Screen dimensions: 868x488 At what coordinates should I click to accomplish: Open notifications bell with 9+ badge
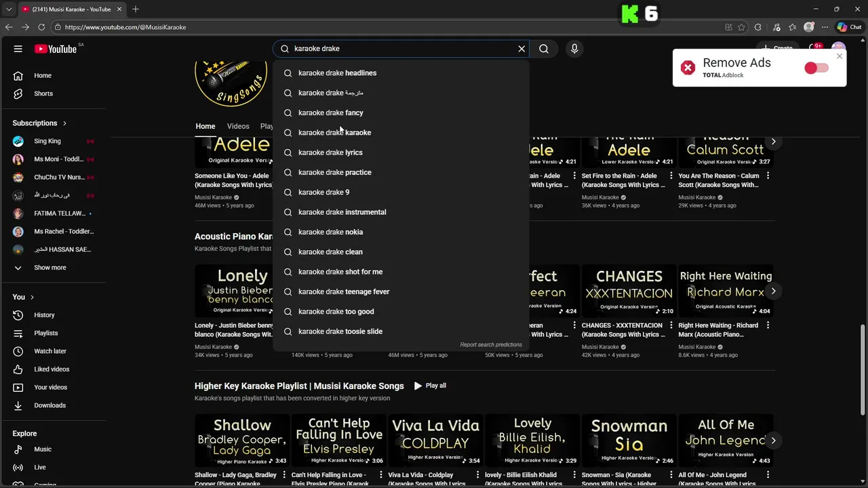click(x=814, y=49)
